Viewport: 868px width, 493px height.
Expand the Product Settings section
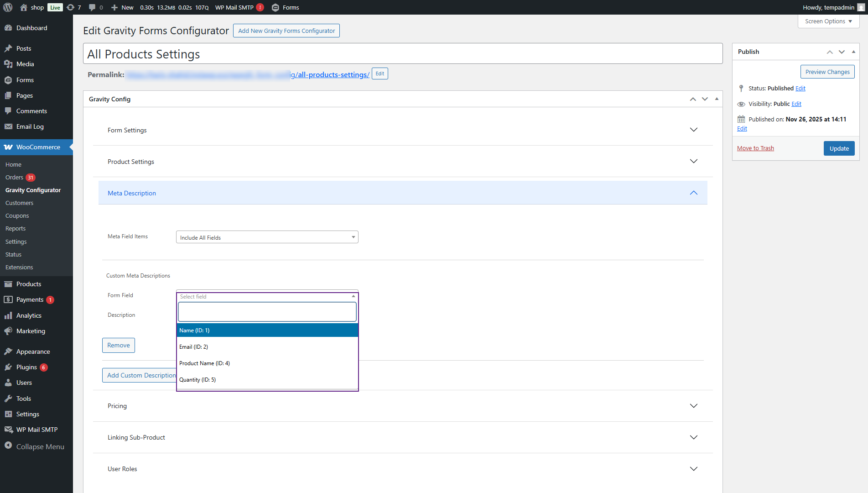[403, 162]
